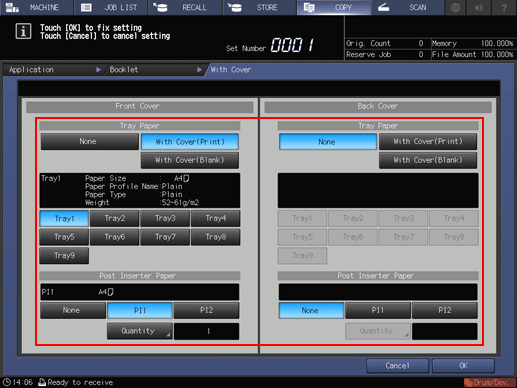Choose PI2 for Back Cover inserter
517x388 pixels.
(445, 310)
